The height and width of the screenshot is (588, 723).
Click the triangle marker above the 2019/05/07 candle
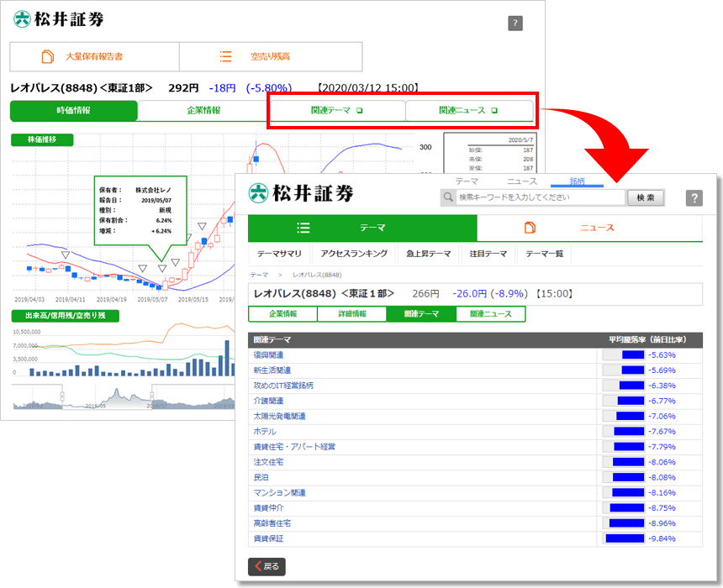(162, 269)
